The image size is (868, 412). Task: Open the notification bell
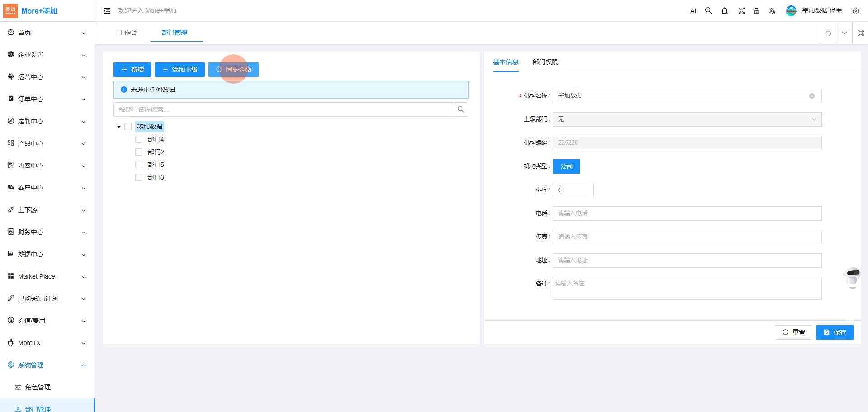(725, 11)
